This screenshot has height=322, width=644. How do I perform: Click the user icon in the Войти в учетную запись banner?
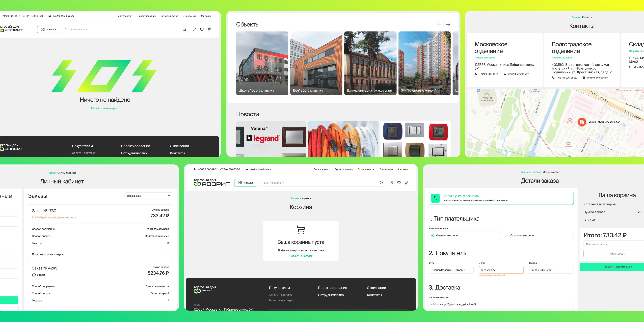click(x=435, y=198)
